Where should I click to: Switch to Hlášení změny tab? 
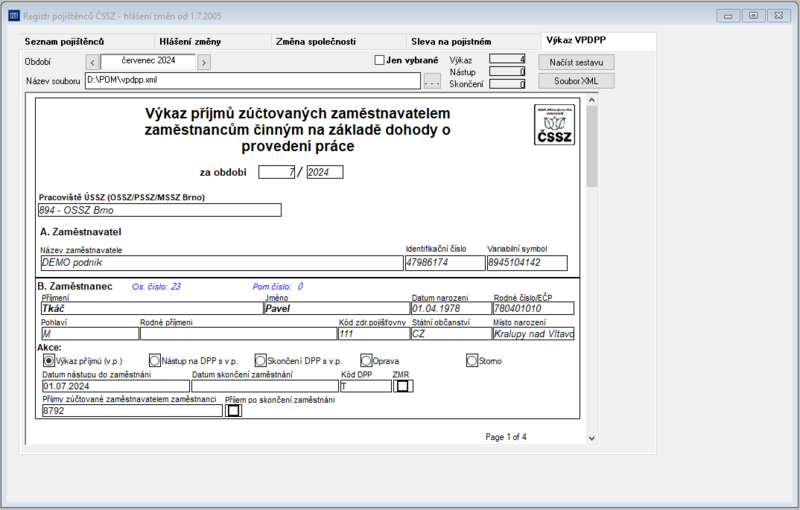pyautogui.click(x=190, y=42)
